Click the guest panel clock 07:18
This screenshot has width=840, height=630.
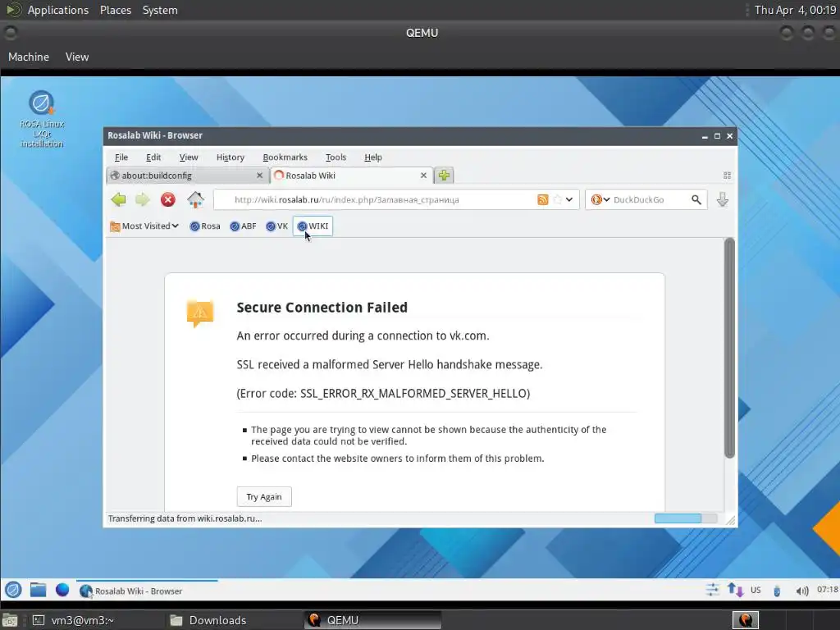pos(827,590)
